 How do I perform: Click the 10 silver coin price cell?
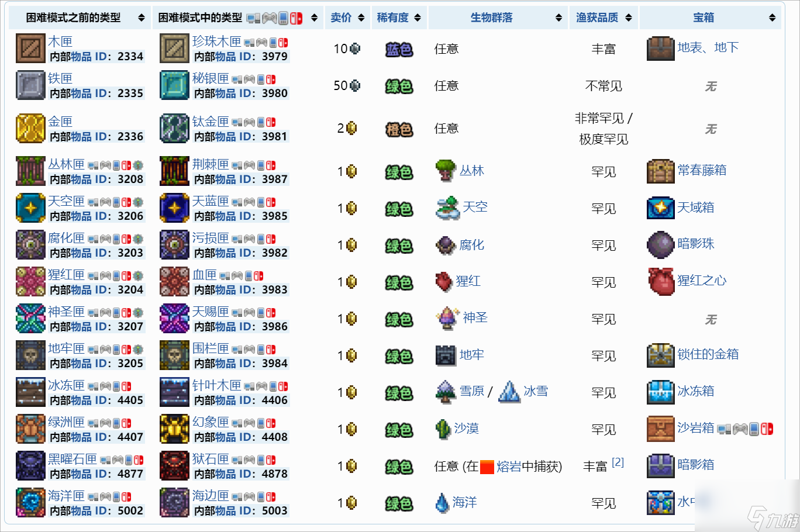347,49
